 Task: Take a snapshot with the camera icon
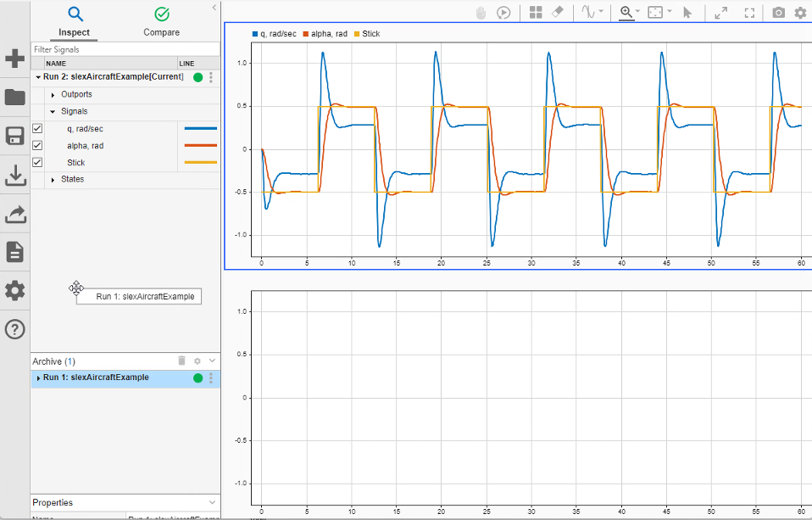778,13
